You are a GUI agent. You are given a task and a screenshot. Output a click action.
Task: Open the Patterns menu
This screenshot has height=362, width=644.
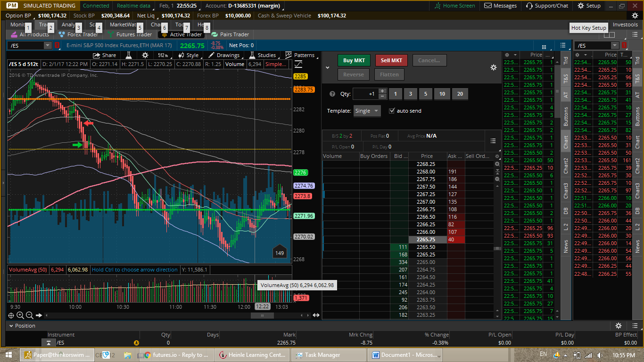point(300,55)
